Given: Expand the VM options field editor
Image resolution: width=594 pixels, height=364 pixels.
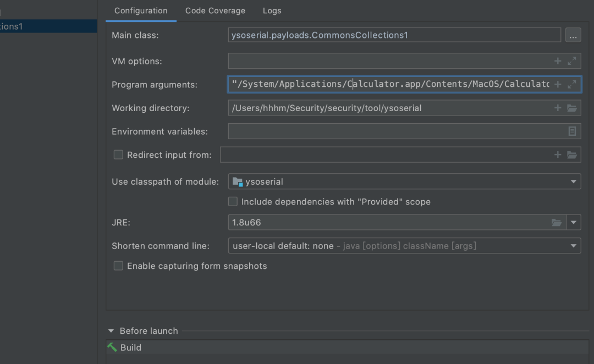Looking at the screenshot, I should (572, 61).
